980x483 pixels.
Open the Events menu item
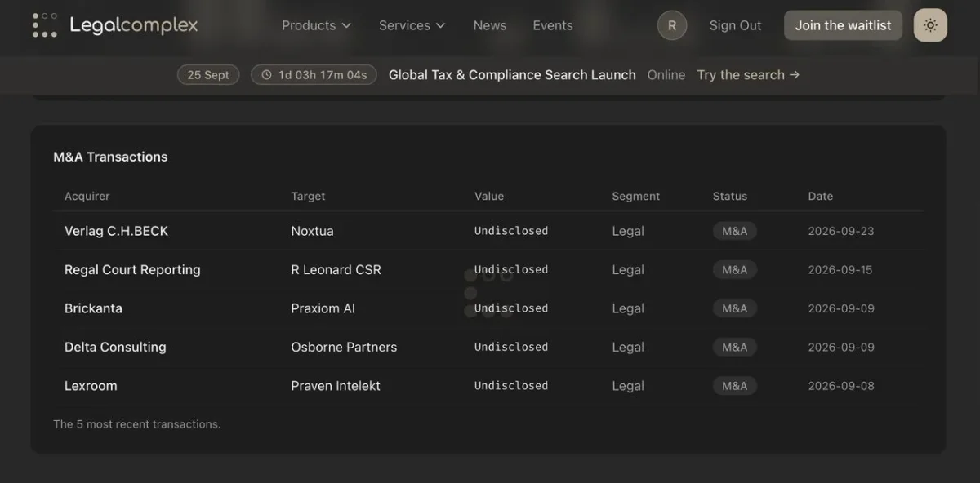coord(553,25)
